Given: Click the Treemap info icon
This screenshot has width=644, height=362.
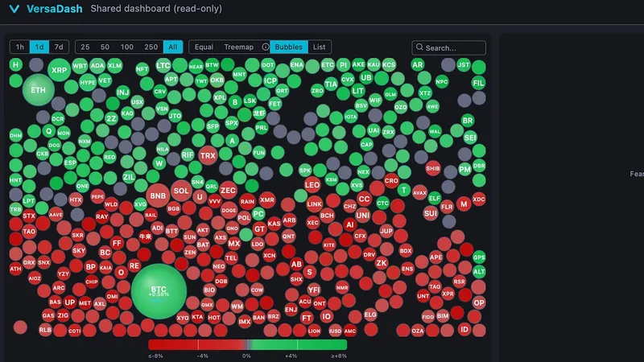Looking at the screenshot, I should click(266, 47).
